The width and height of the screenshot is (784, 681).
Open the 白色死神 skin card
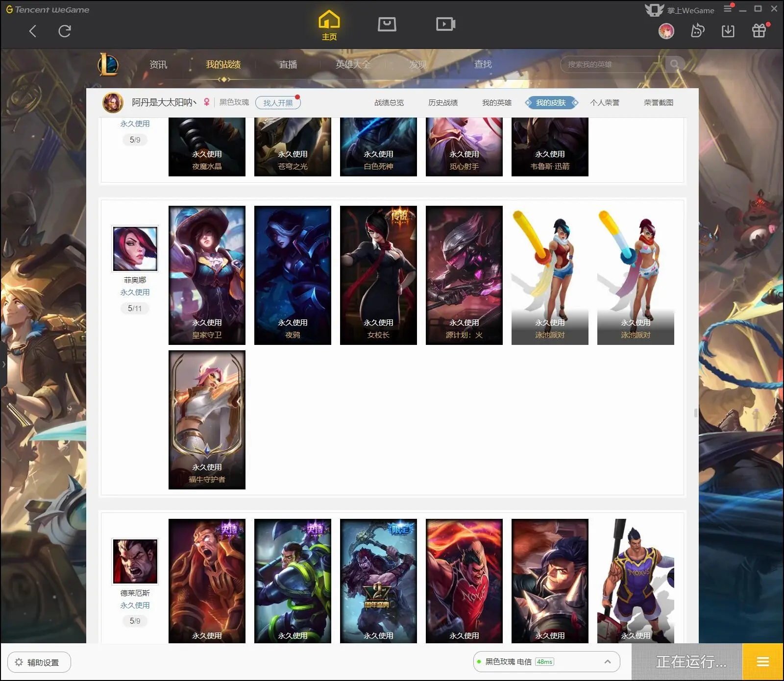click(378, 147)
